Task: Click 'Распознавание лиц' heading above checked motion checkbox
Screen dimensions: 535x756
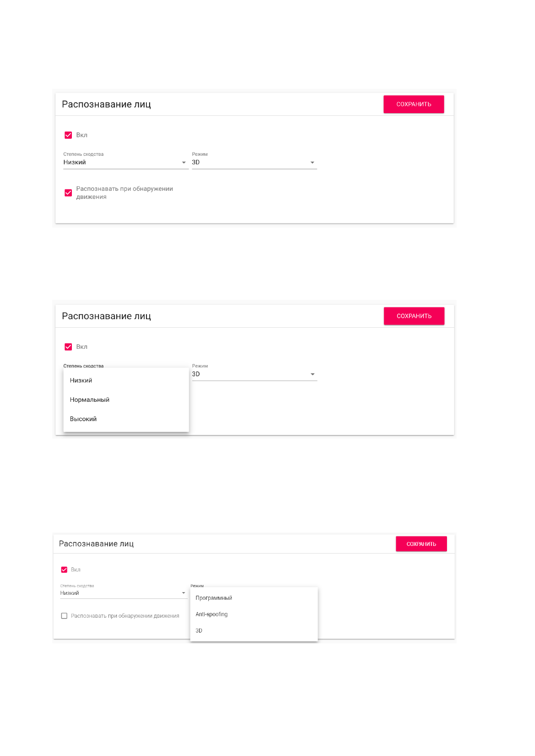Action: coord(106,105)
